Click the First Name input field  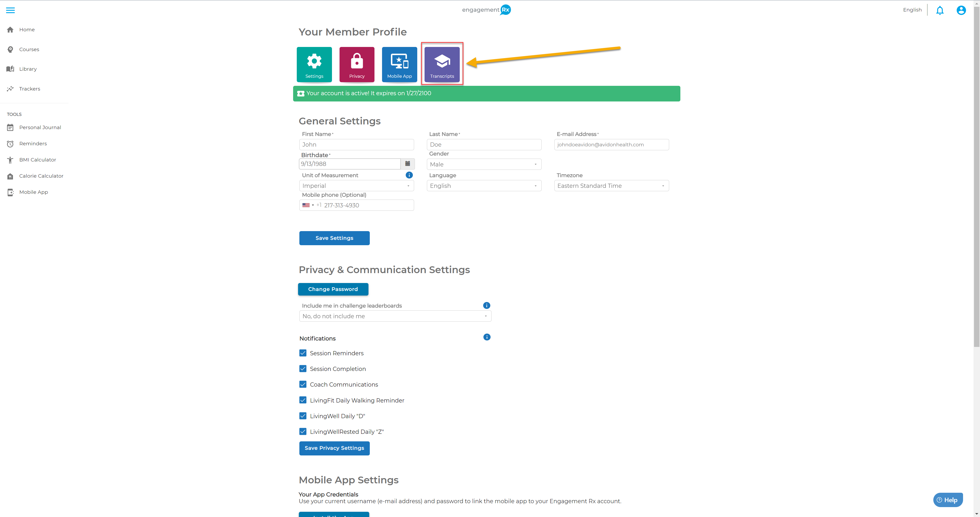[356, 145]
